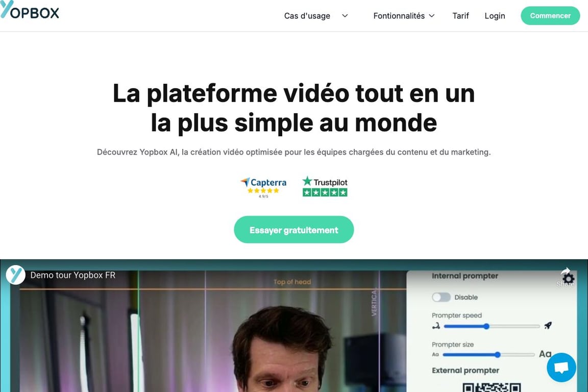Open the Trustpilot stars badge
588x392 pixels.
[325, 186]
